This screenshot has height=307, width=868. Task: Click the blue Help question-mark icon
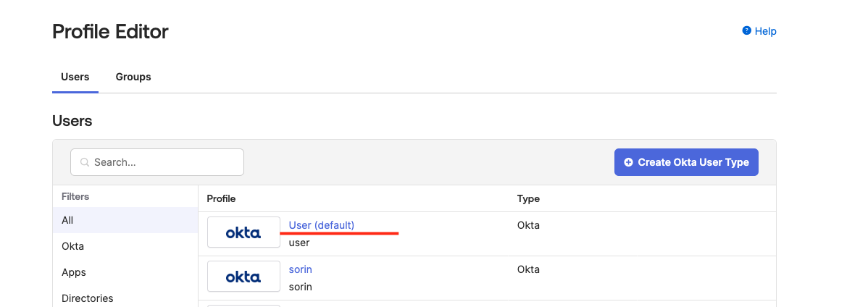(747, 31)
